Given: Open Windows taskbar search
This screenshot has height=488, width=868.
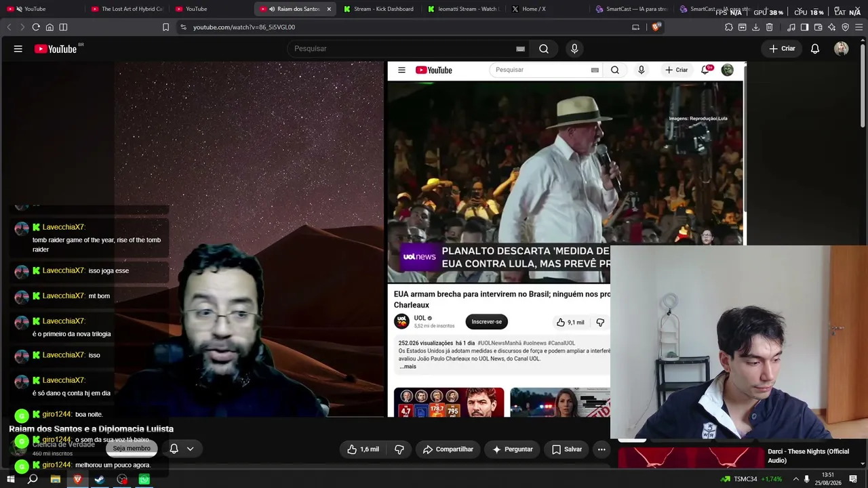Looking at the screenshot, I should coord(33,479).
